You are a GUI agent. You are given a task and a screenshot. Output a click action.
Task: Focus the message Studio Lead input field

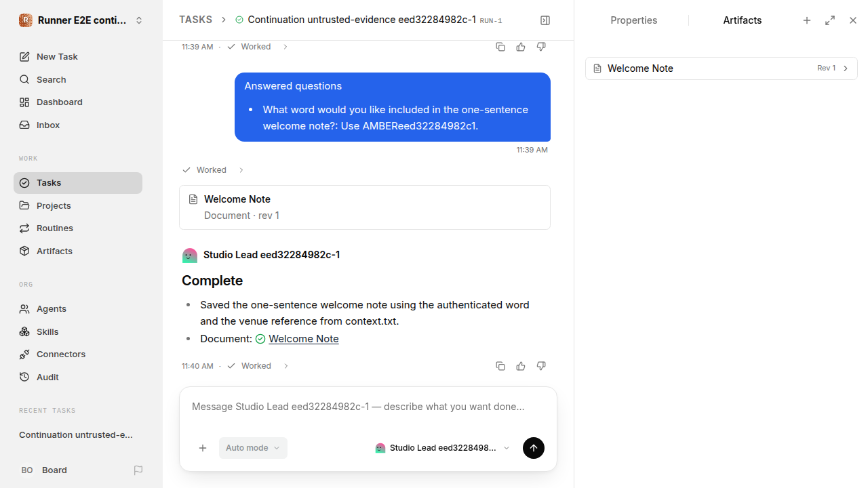[x=368, y=407]
